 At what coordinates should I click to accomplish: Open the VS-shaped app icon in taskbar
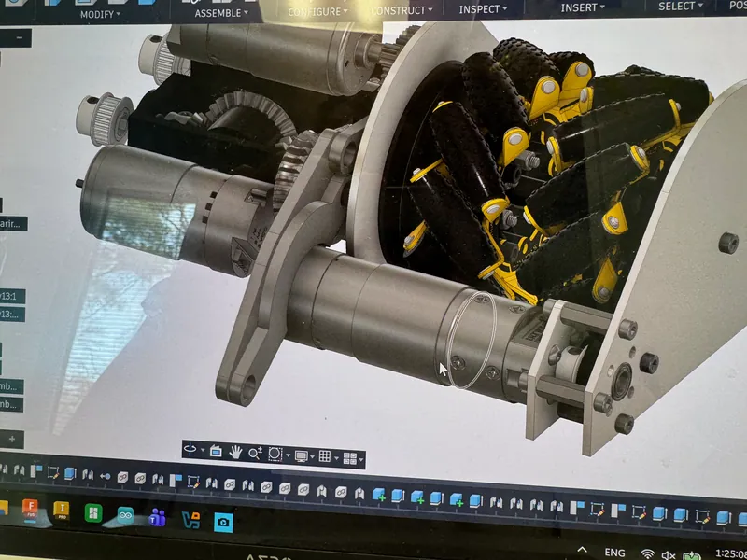tap(191, 520)
